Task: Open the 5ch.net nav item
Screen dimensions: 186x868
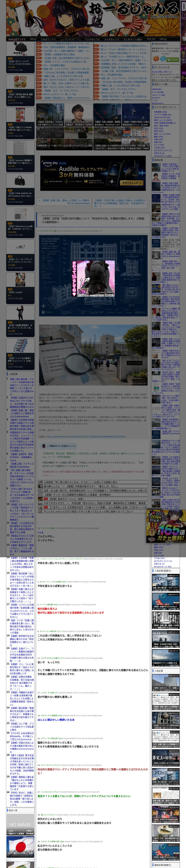Action: 151,39
